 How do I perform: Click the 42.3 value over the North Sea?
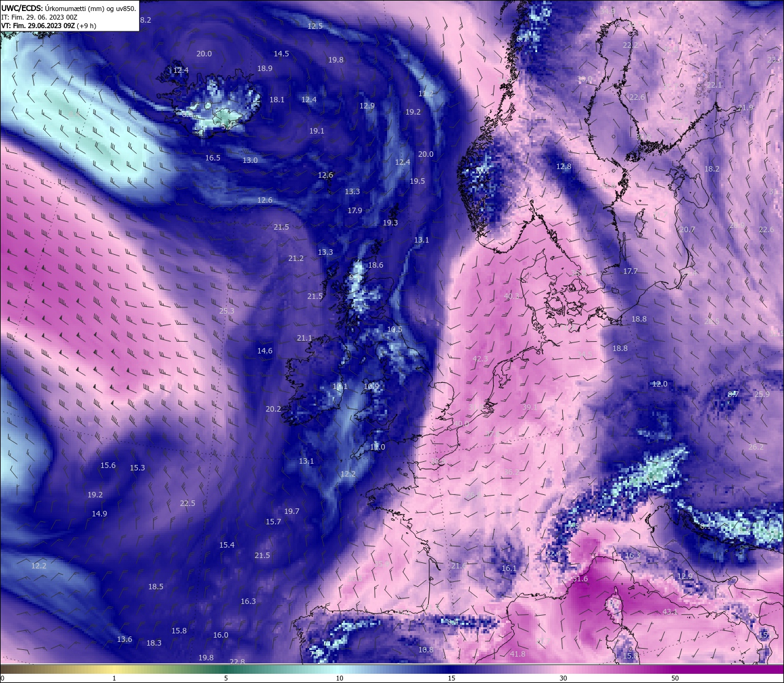pos(480,359)
